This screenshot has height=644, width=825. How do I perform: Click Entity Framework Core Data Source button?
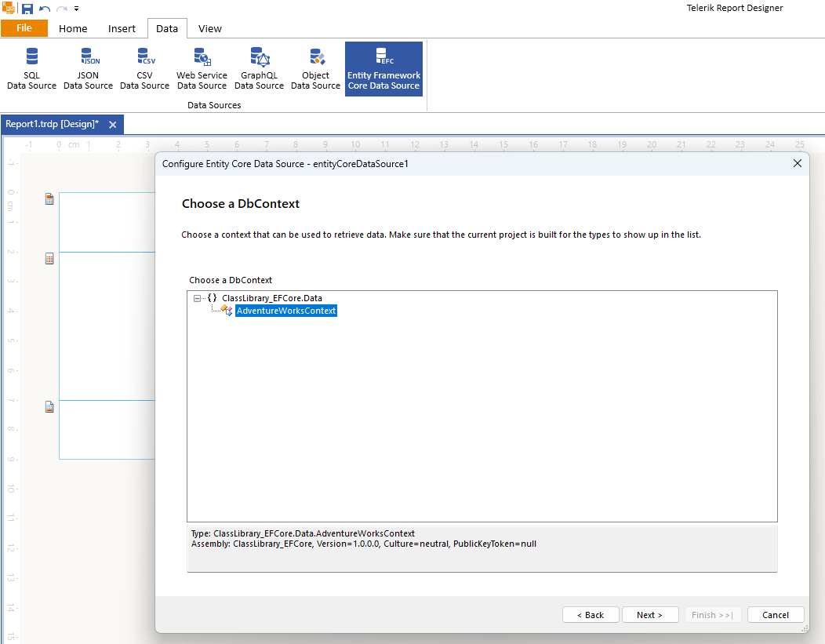point(383,69)
